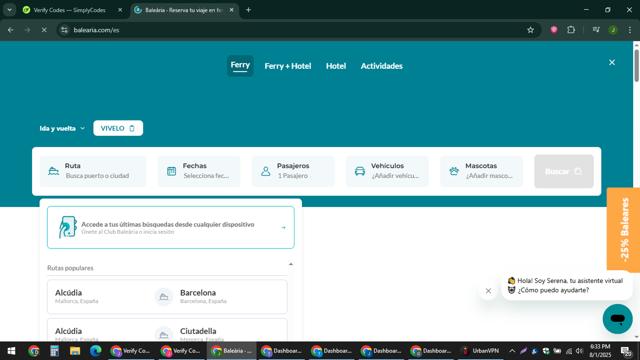This screenshot has width=640, height=360.
Task: Select the Ferry tab
Action: tap(240, 65)
